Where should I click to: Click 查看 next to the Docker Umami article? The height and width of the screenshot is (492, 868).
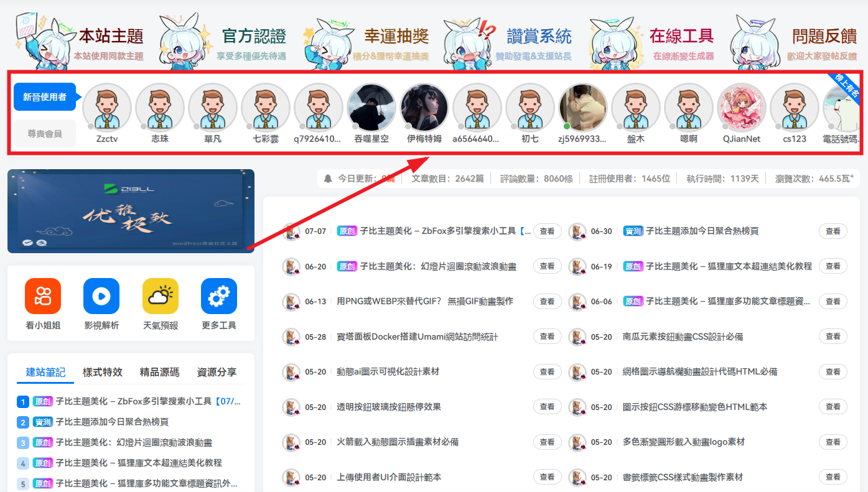pos(547,336)
